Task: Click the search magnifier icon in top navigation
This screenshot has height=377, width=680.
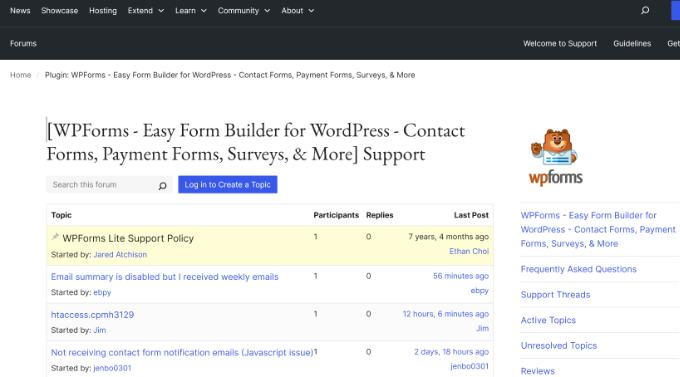Action: click(645, 10)
